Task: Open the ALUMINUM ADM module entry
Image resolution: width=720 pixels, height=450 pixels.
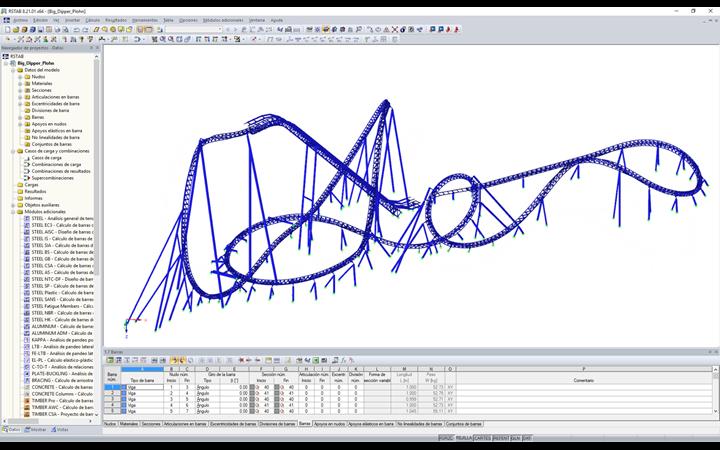Action: 62,333
